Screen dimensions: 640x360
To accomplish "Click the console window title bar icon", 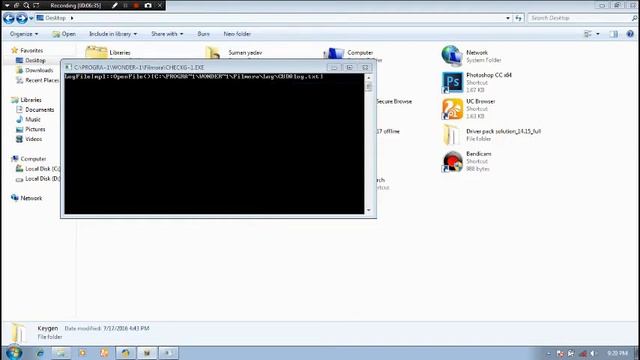I will tap(68, 67).
